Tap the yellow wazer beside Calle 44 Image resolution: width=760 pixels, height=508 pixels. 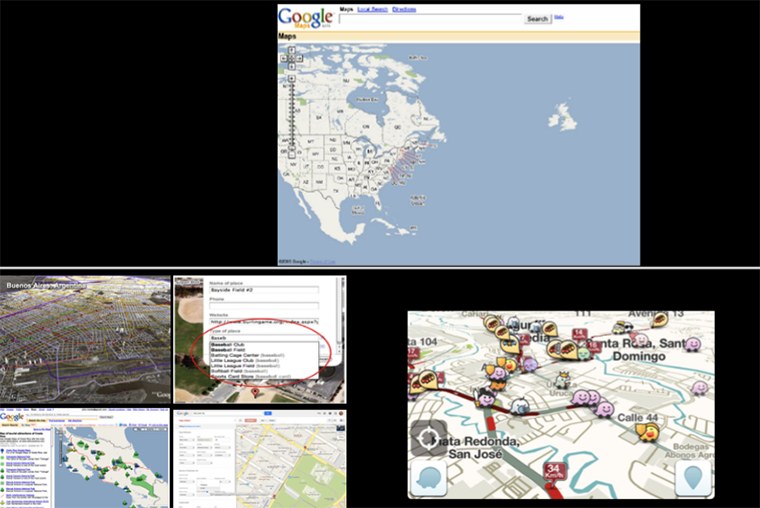click(x=648, y=431)
